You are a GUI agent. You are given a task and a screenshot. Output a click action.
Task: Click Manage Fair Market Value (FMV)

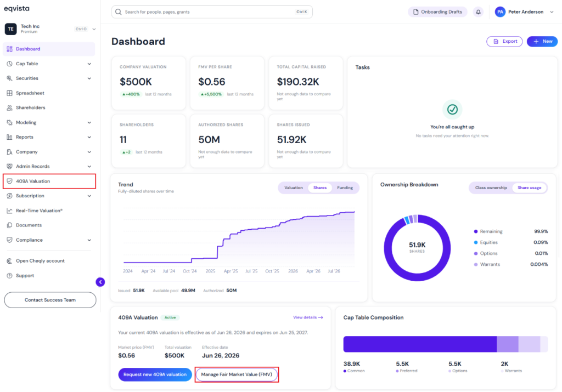(237, 374)
